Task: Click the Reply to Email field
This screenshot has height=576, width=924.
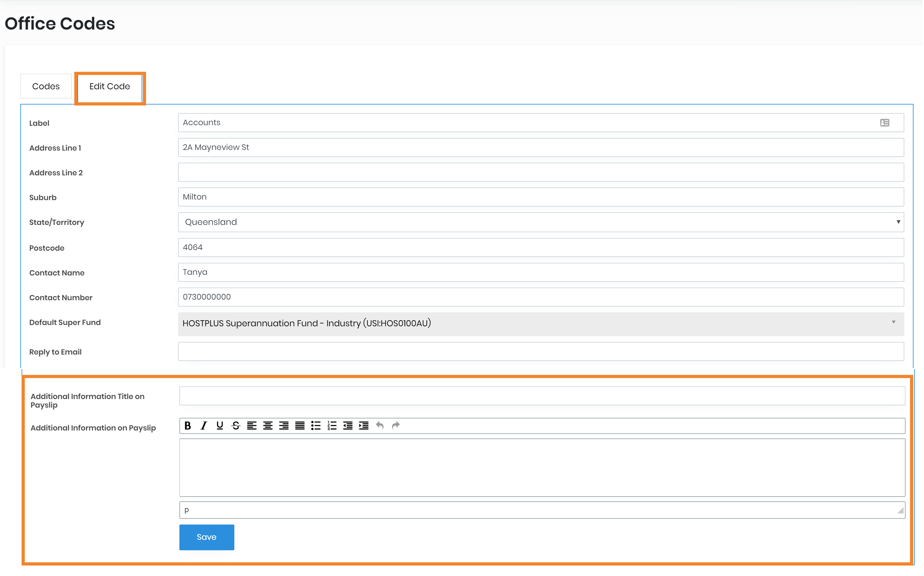Action: coord(541,352)
